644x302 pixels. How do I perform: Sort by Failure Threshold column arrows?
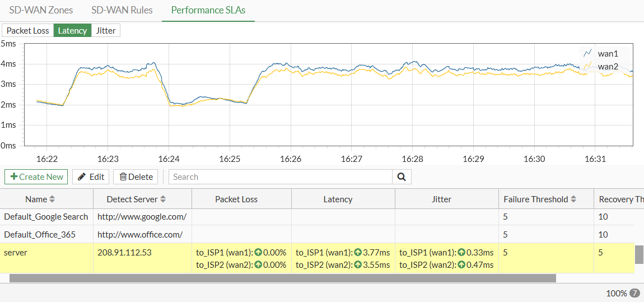(x=573, y=199)
